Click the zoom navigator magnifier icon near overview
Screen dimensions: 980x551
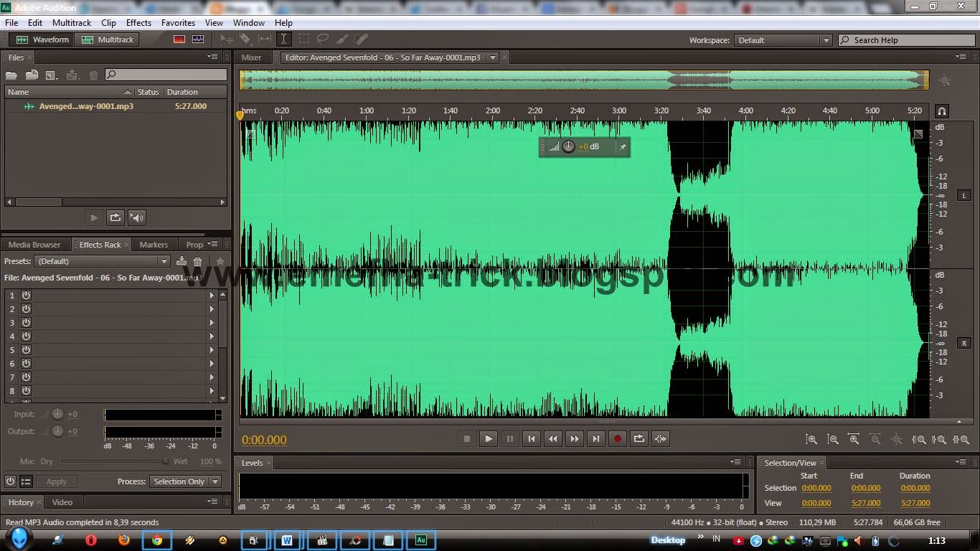pos(945,81)
